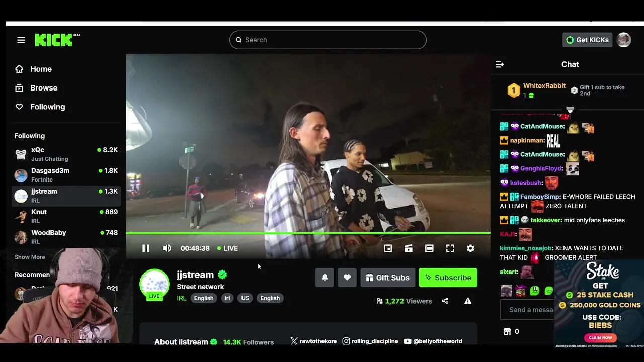Click CLAIM NOW on Stake ad
Screen dimensions: 644x362
point(600,338)
